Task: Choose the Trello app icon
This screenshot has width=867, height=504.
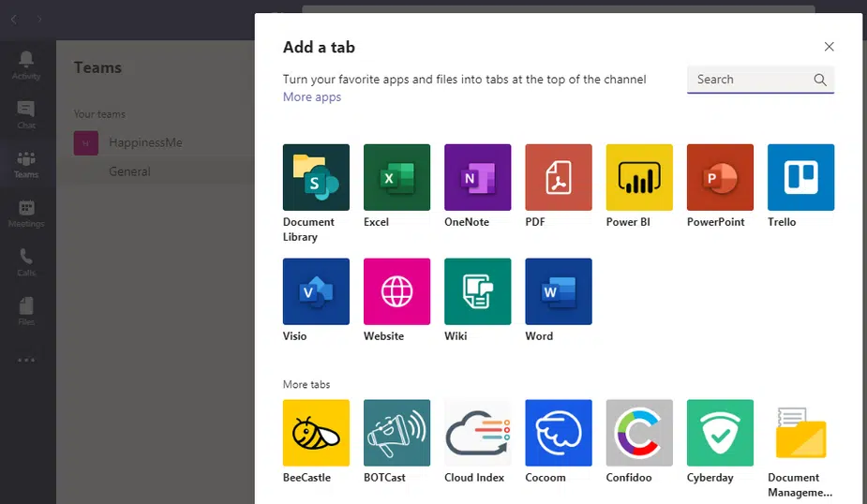Action: (x=800, y=177)
